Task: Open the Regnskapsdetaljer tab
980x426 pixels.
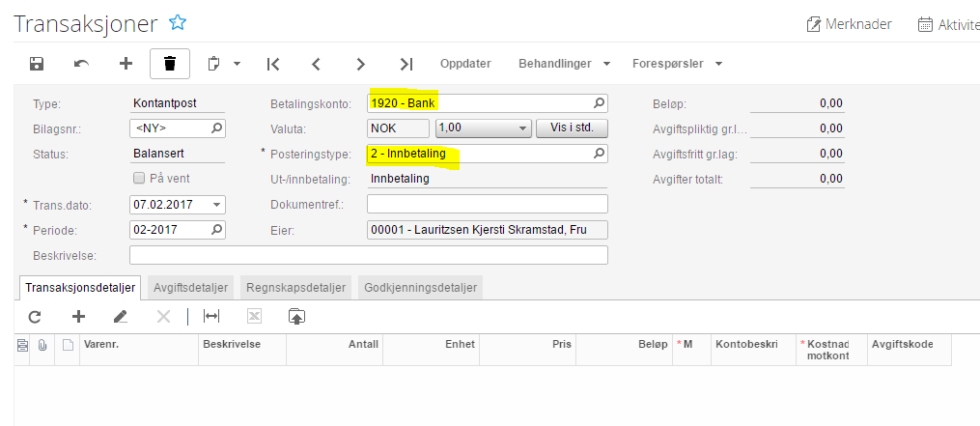Action: 295,287
